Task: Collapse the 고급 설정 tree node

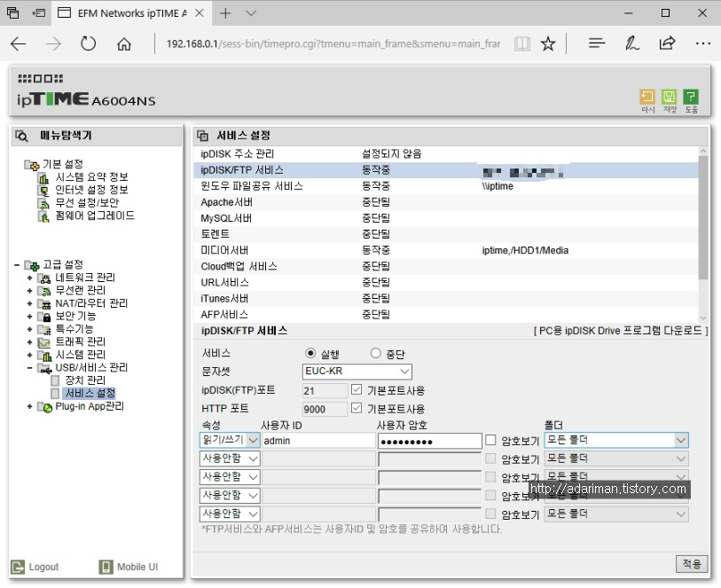Action: coord(17,265)
